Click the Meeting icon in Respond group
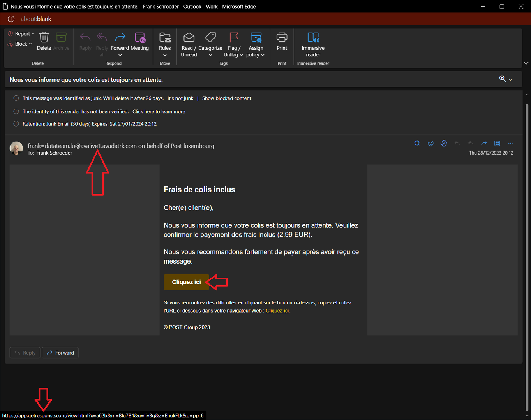Viewport: 531px width, 420px height. (x=140, y=38)
